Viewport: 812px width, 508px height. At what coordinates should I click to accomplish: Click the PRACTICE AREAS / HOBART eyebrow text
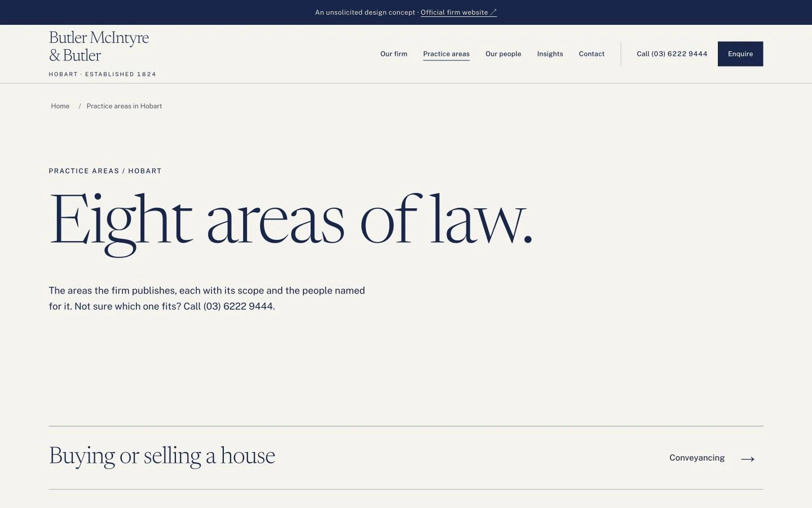click(105, 171)
